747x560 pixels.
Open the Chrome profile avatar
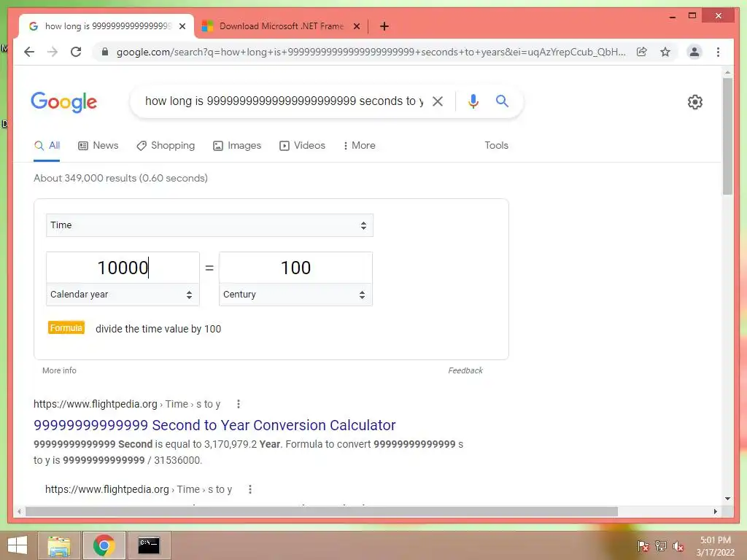point(694,52)
